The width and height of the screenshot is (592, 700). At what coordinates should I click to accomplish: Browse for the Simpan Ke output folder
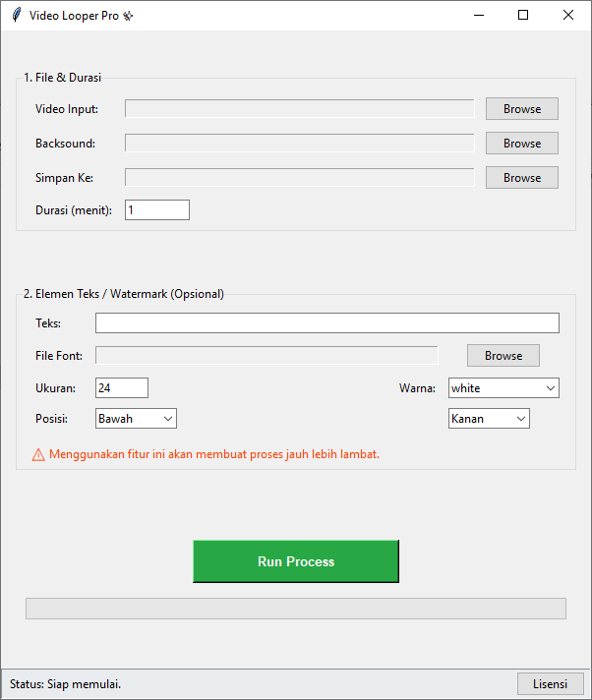click(x=521, y=178)
